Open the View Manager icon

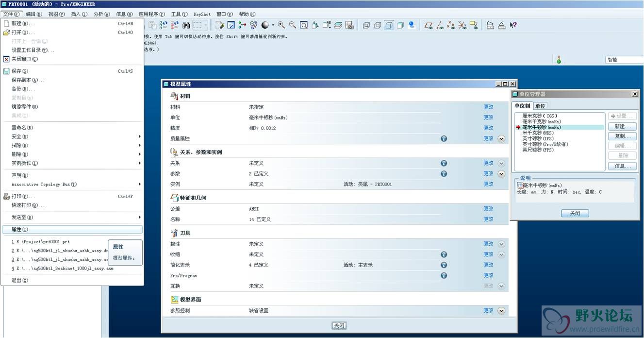(348, 25)
